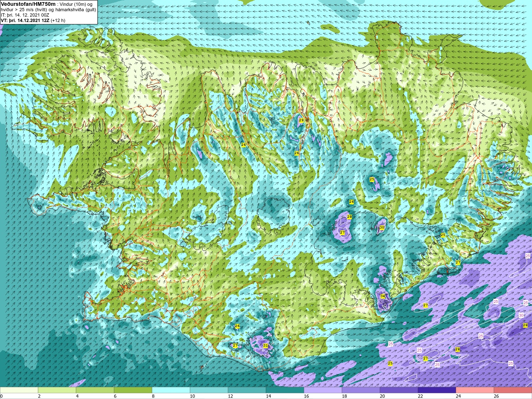Select the 18–20 m/s purple legend swatch
Viewport: 532px width, 399px height.
pyautogui.click(x=361, y=390)
